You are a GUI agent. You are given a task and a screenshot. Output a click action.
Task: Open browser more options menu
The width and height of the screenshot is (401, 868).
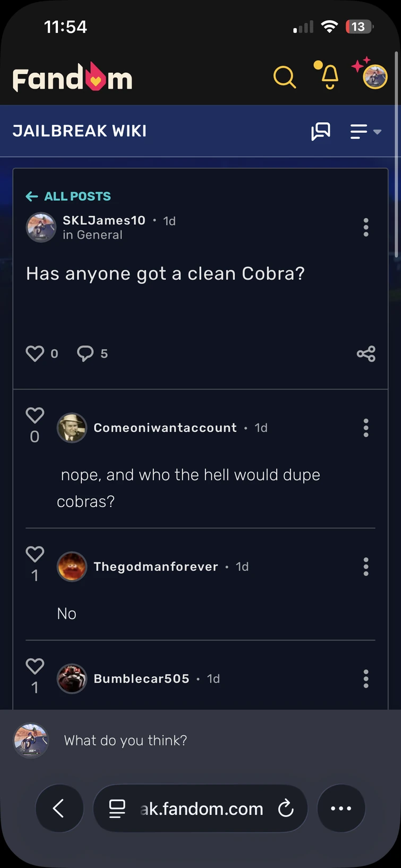tap(341, 809)
